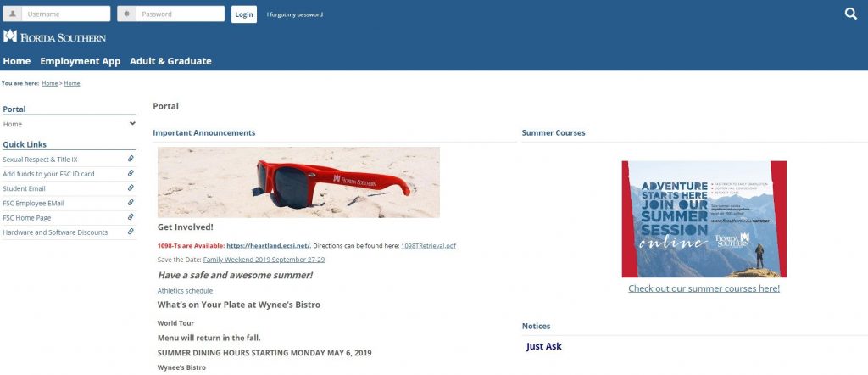Click link icon beside FSC Employee EMail
The width and height of the screenshot is (868, 375).
[x=131, y=203]
